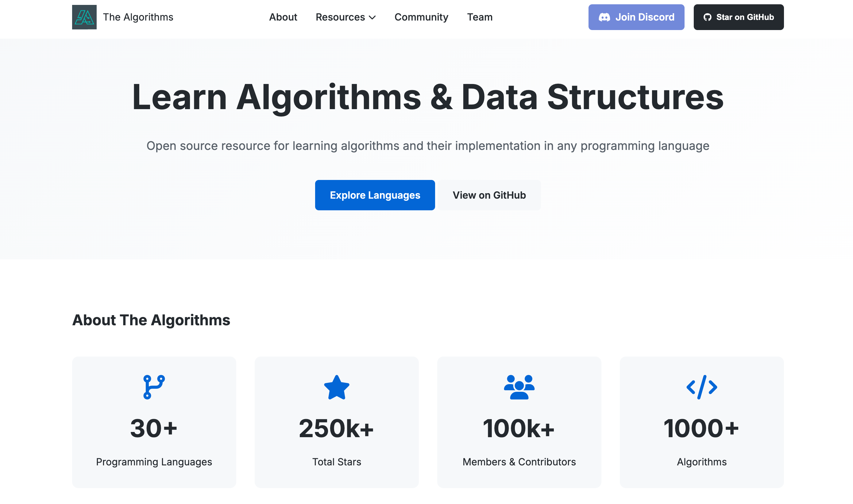This screenshot has width=853, height=504.
Task: Click the Resources chevron arrow
Action: pos(372,18)
